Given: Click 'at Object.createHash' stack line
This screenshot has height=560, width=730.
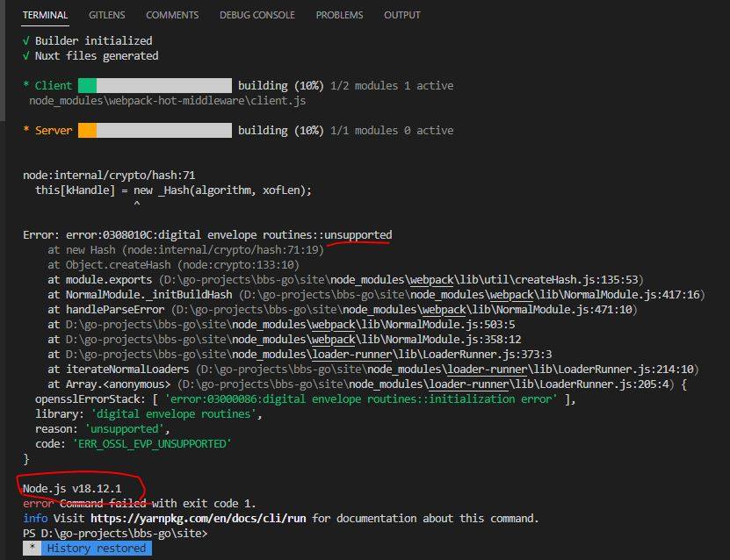Looking at the screenshot, I should pyautogui.click(x=173, y=265).
